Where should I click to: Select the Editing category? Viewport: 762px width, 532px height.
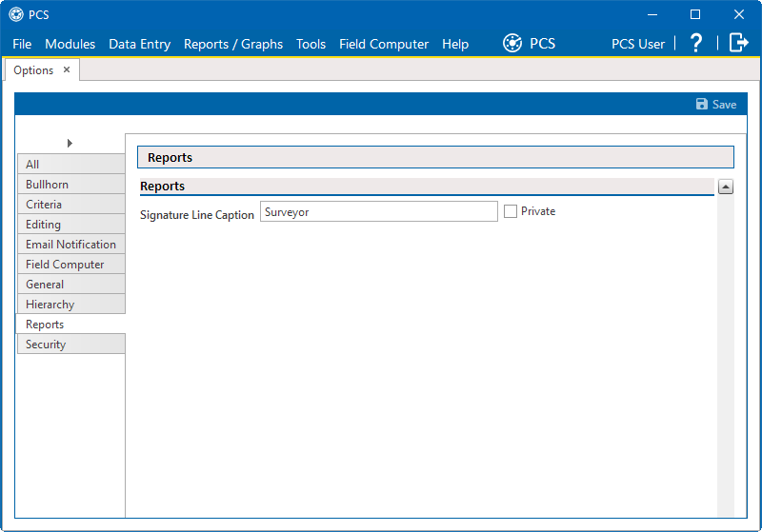[x=71, y=224]
